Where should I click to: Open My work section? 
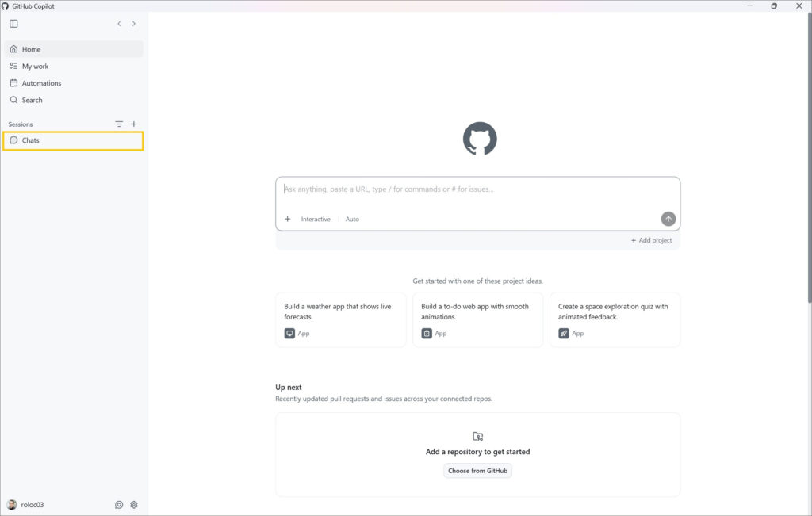click(x=74, y=67)
